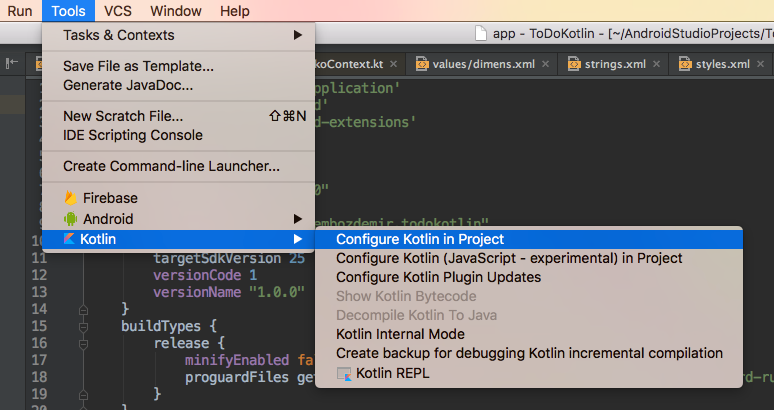This screenshot has width=774, height=410.
Task: Click proguardFiles in the editor
Action: click(x=237, y=377)
